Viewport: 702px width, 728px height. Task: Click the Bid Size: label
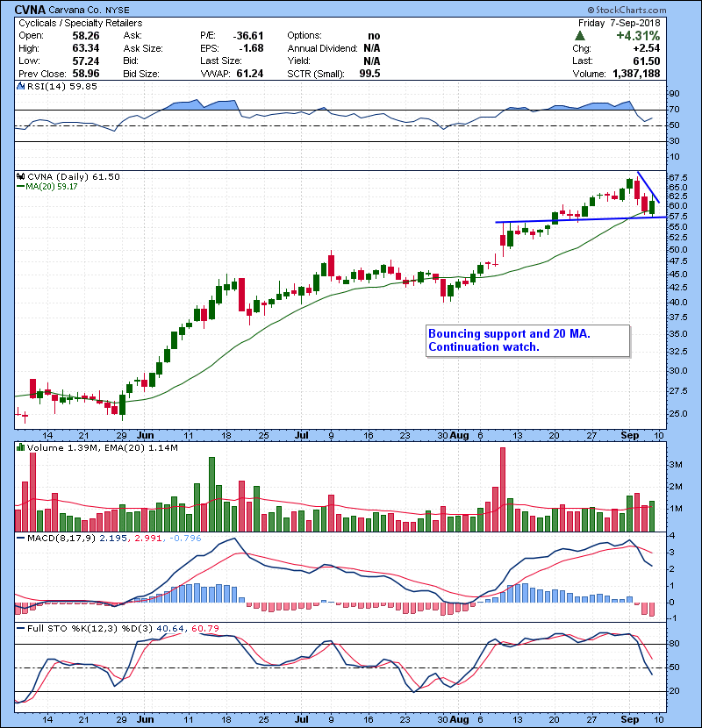[x=141, y=74]
